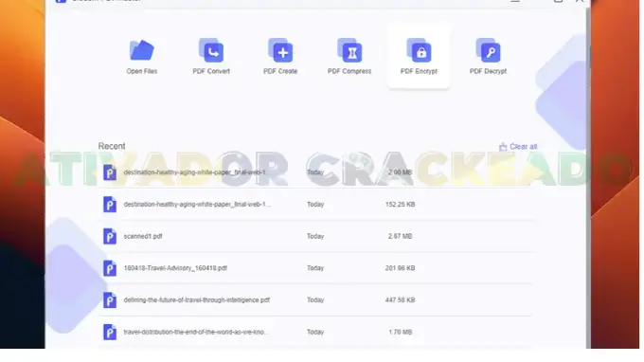Click the PDF icon beside 180418-Travel-Advisory_160418.pdf

click(x=110, y=268)
